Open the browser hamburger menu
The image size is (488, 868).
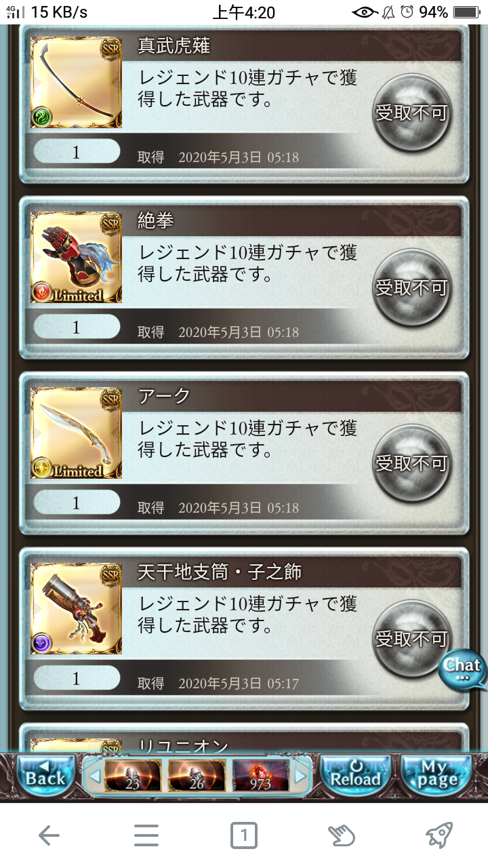[x=146, y=835]
